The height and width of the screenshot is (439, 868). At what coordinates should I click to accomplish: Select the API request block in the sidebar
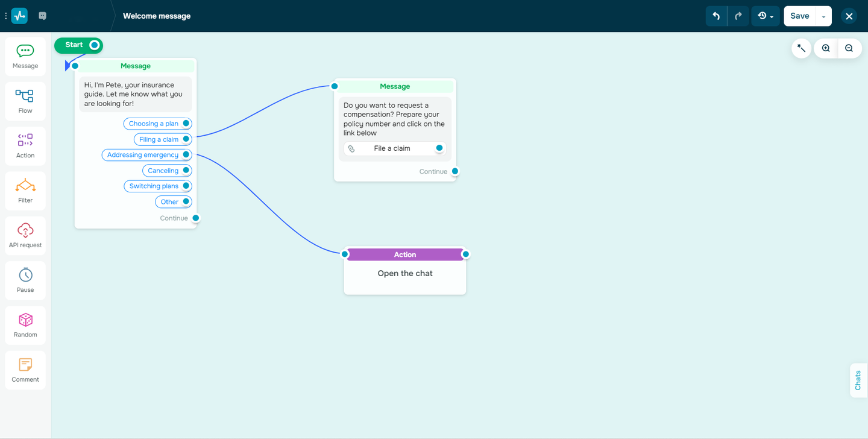pos(25,236)
